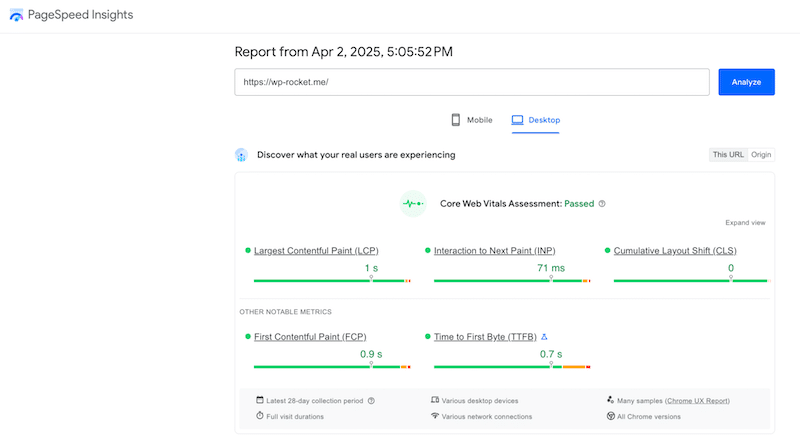Select the Desktop tab
Image resolution: width=800 pixels, height=443 pixels.
point(536,120)
